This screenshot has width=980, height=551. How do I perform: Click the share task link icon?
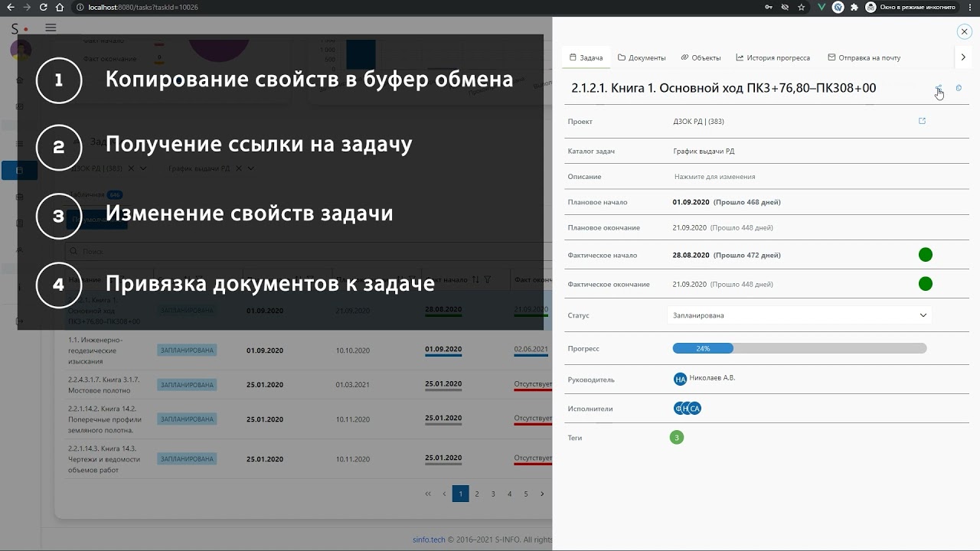point(939,88)
